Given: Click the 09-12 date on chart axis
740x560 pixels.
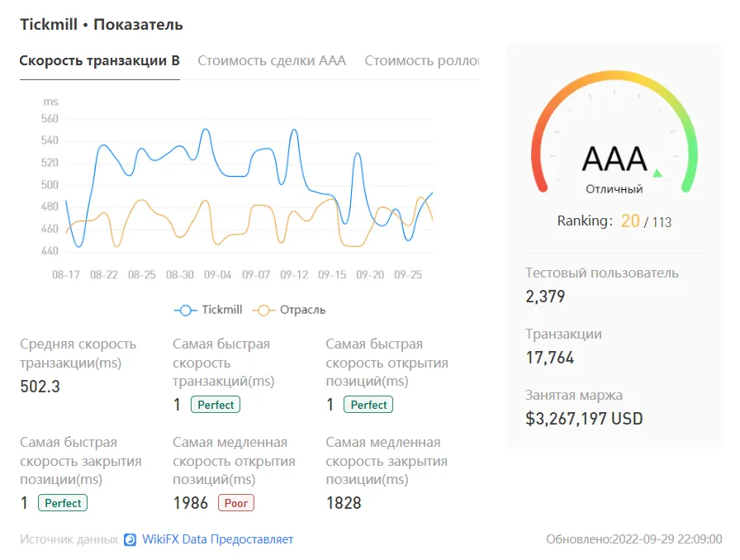Looking at the screenshot, I should (293, 275).
